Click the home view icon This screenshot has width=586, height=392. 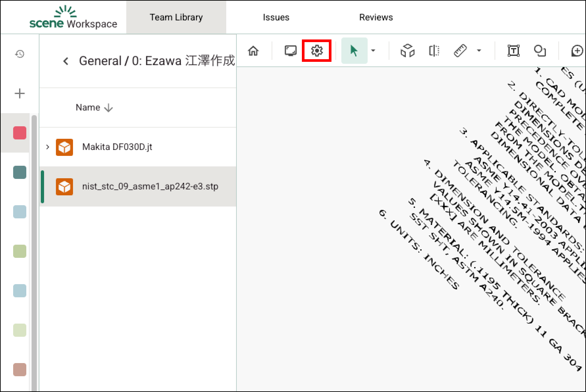click(253, 51)
